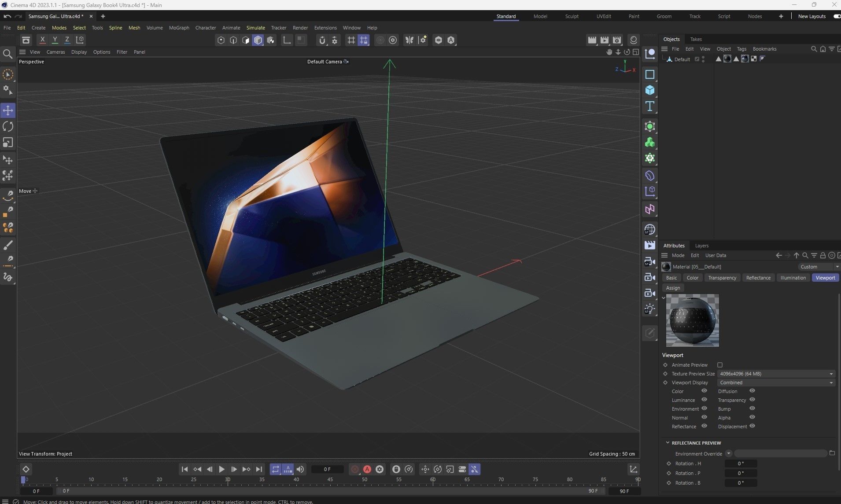Screen dimensions: 841x504
Task: Click New Layouts button
Action: tap(811, 16)
